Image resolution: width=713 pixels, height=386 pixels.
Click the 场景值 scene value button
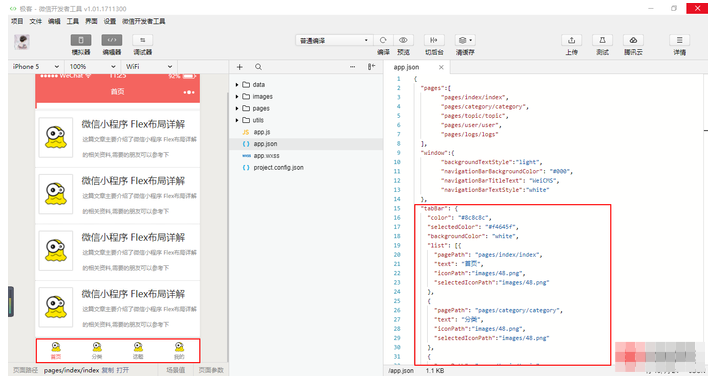click(176, 370)
